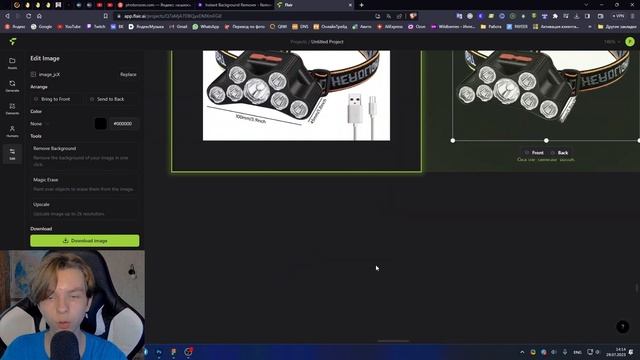Click the browser reload icon
The image size is (640, 360).
tap(29, 16)
